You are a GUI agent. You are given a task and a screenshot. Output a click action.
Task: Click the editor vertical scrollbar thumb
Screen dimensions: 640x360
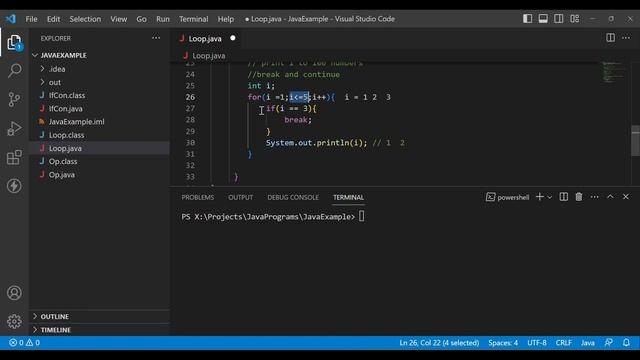[636, 140]
